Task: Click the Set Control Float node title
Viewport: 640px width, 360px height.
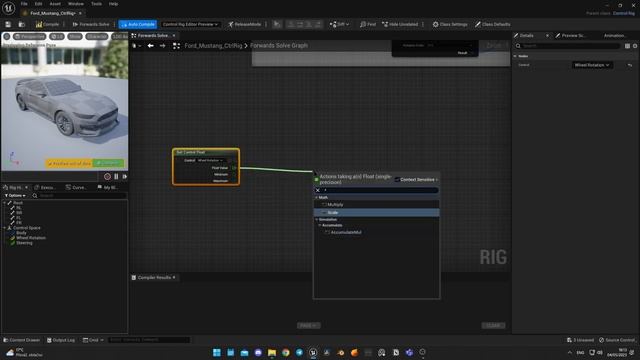Action: pos(191,152)
